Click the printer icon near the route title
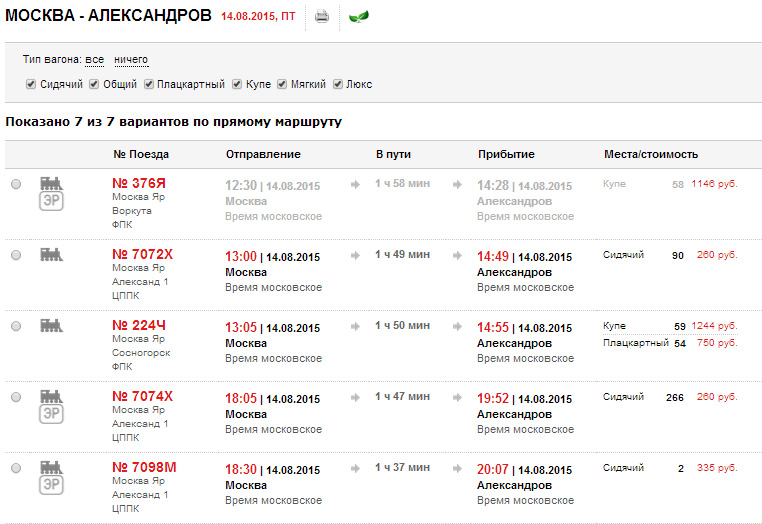Screen dimensions: 762x524 [x=322, y=17]
